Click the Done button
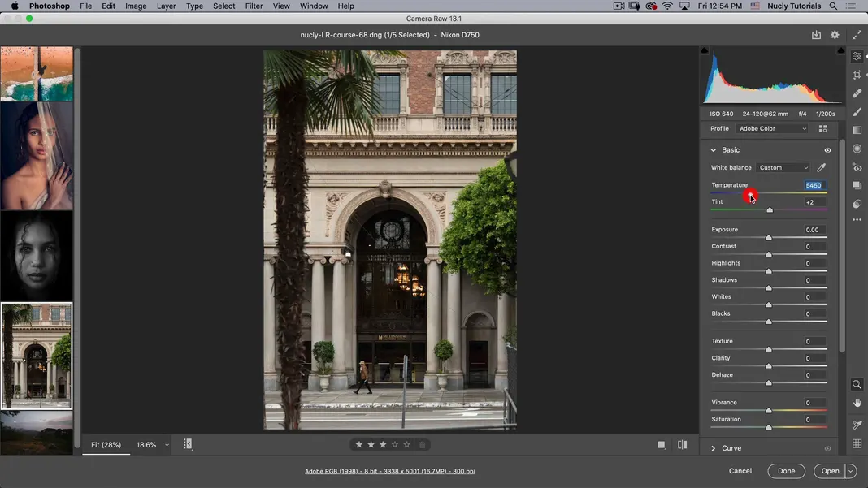Viewport: 868px width, 488px height. coord(786,471)
